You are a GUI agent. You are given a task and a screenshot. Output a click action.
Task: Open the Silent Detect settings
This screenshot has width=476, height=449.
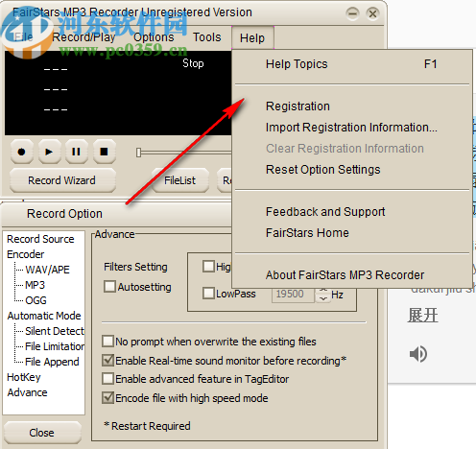tap(55, 331)
